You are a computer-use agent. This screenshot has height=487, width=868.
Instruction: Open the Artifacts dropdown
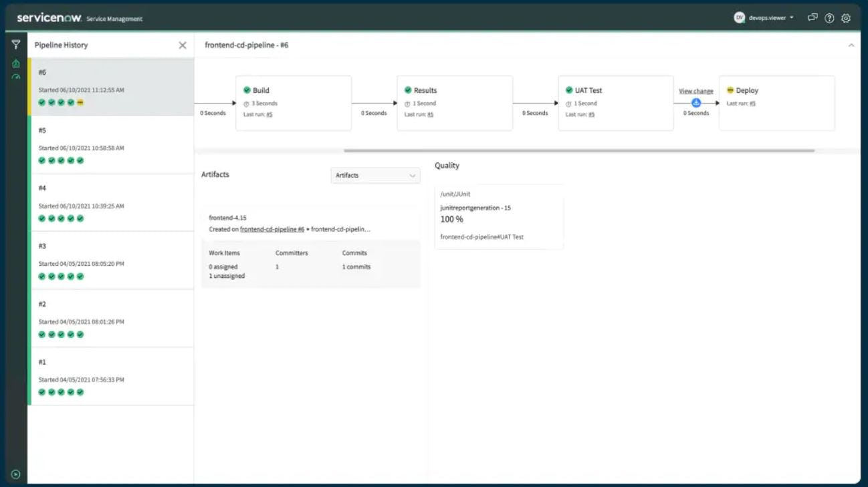[x=375, y=175]
